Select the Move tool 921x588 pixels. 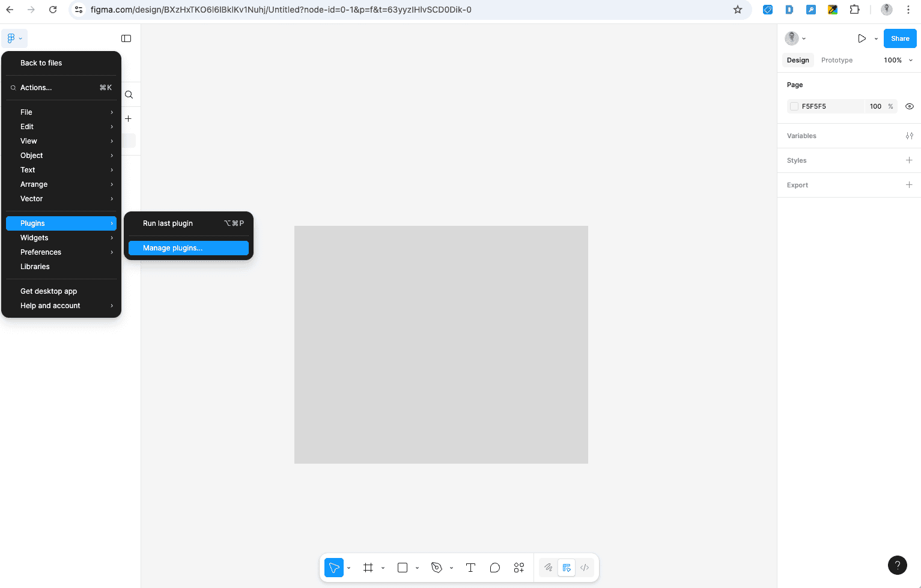(x=334, y=567)
